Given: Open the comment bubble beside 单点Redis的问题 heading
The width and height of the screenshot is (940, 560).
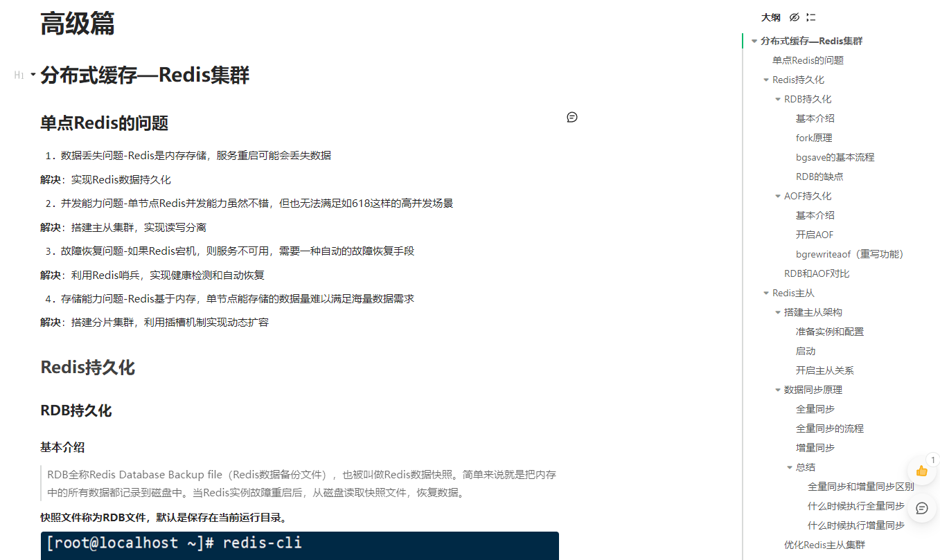Looking at the screenshot, I should [572, 117].
